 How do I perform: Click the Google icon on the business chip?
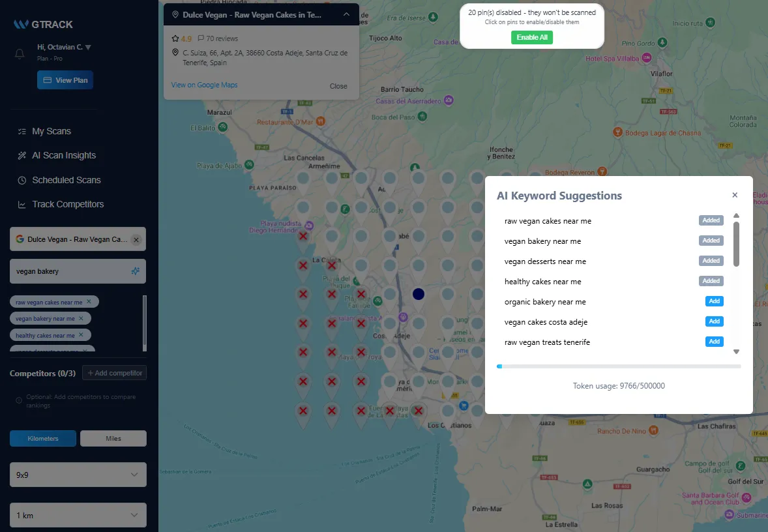19,239
